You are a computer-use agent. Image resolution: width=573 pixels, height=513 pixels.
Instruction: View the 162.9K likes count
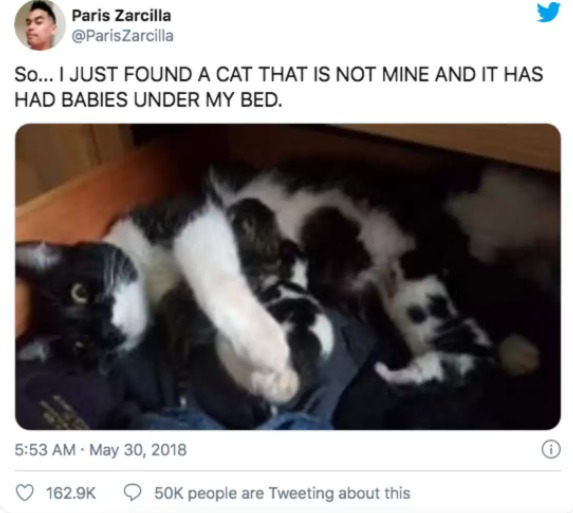(x=71, y=493)
